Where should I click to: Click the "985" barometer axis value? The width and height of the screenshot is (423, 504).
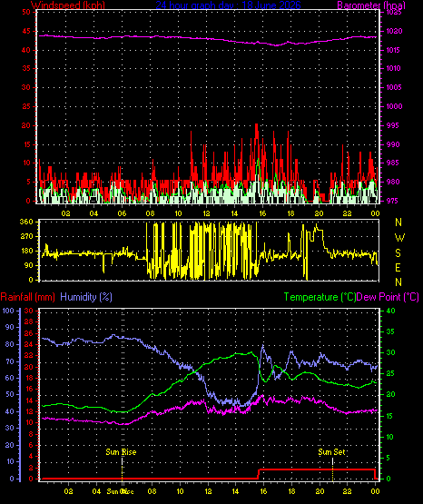[x=393, y=163]
